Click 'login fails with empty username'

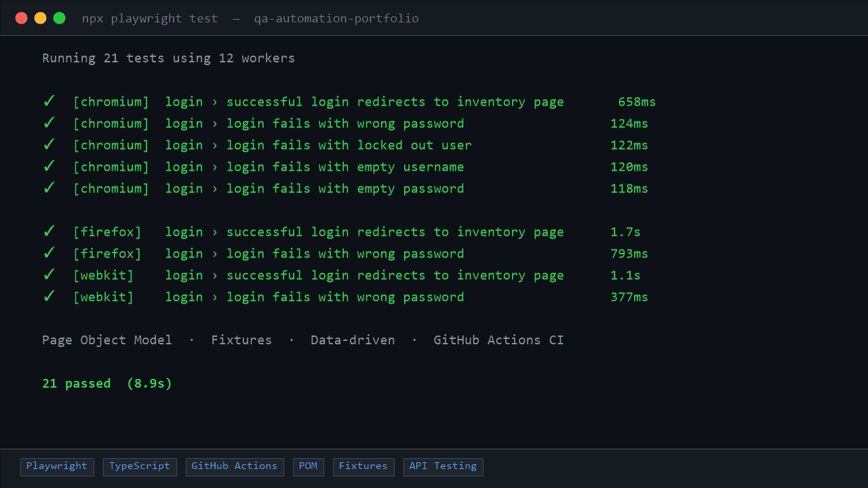coord(345,167)
